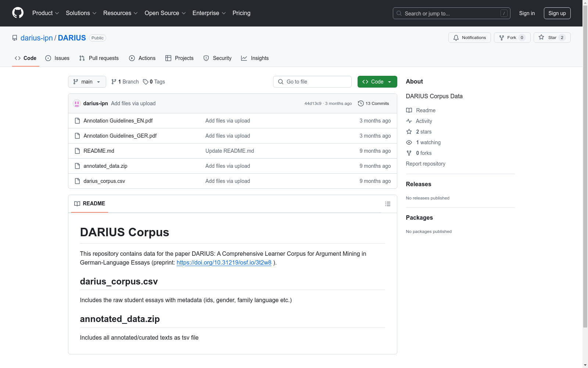The width and height of the screenshot is (588, 368).
Task: Open the Insights tab
Action: click(255, 58)
